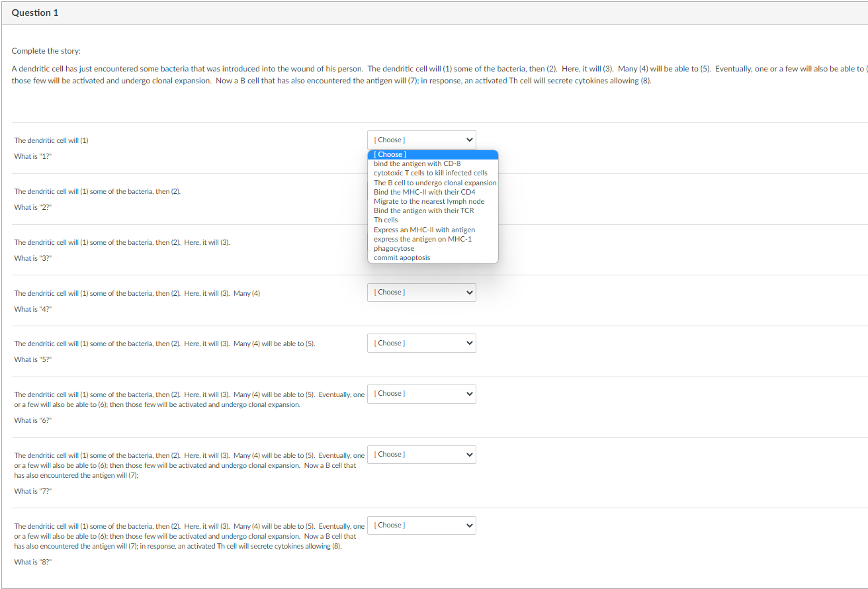868x589 pixels.
Task: Choose "Bind the MHC-II with their CD4"
Action: coord(433,192)
